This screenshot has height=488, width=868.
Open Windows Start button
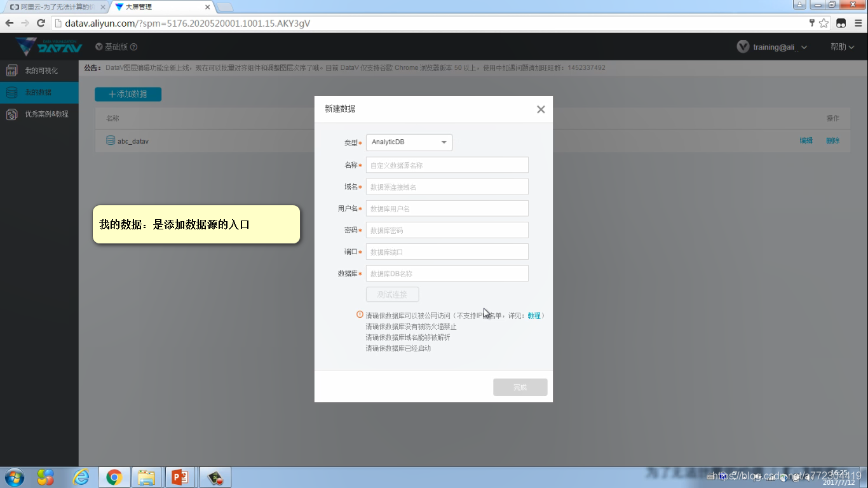point(14,477)
